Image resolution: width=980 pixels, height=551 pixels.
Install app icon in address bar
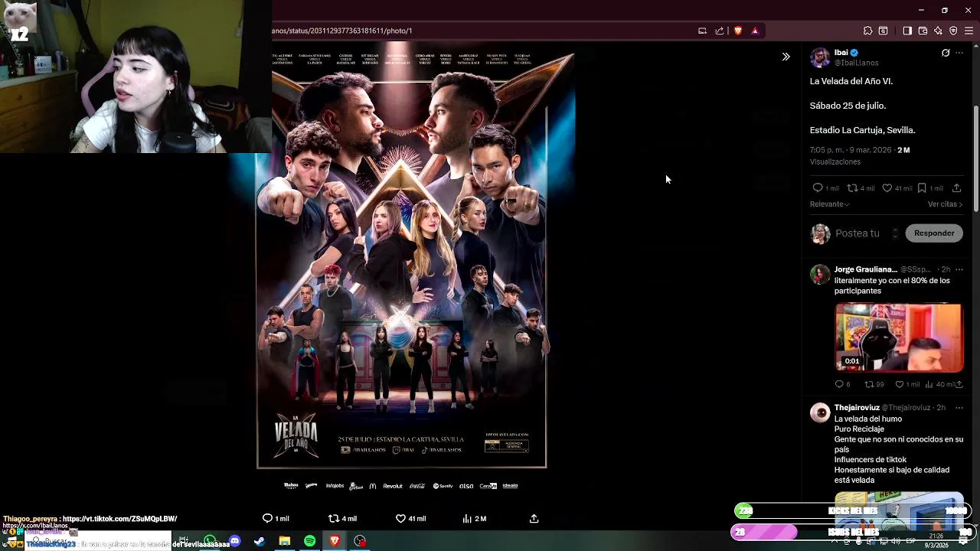702,31
